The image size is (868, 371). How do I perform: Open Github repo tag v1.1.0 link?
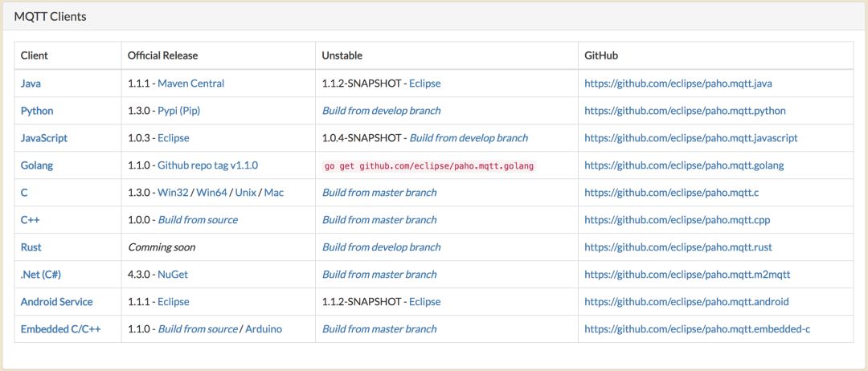[x=207, y=165]
